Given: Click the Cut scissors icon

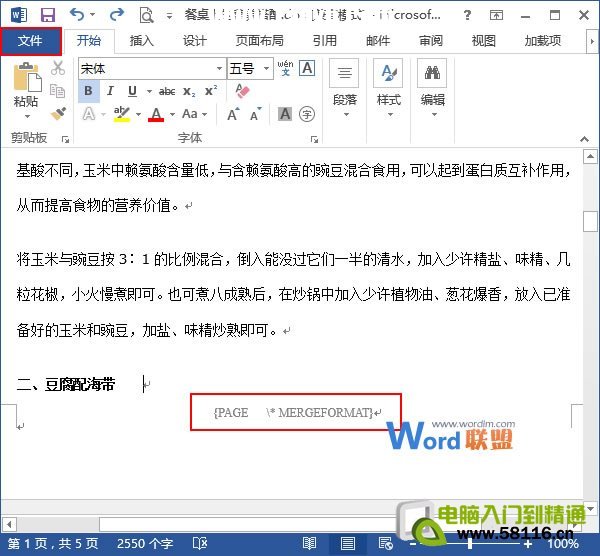Looking at the screenshot, I should 58,68.
